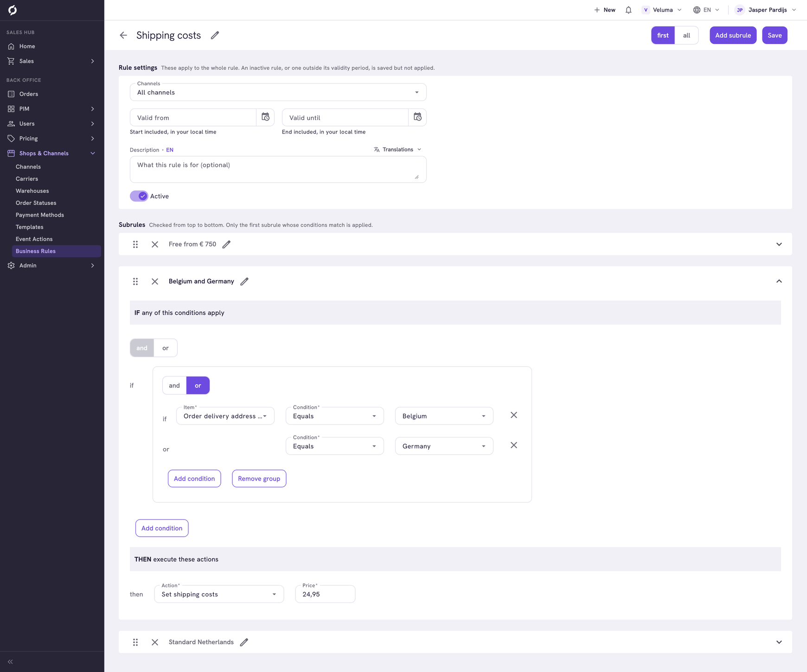The image size is (807, 672).
Task: Open Warehouses in the sidebar
Action: pos(32,191)
